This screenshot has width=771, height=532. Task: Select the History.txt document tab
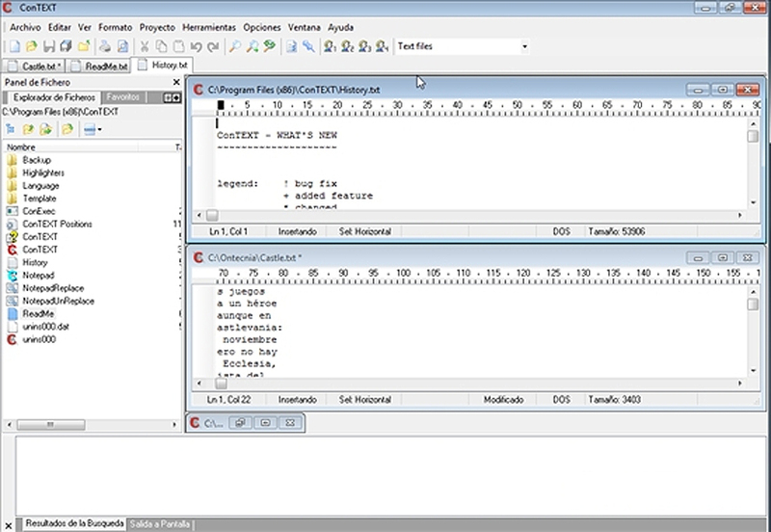coord(163,65)
